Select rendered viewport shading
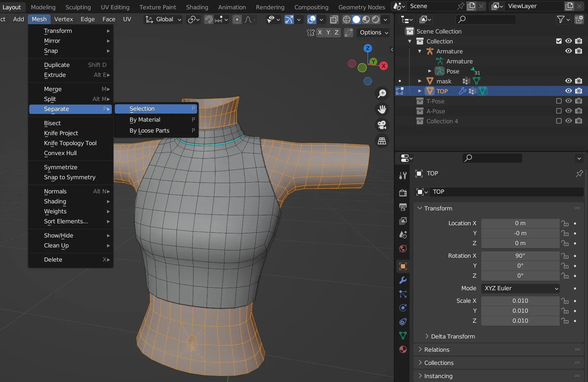 375,20
